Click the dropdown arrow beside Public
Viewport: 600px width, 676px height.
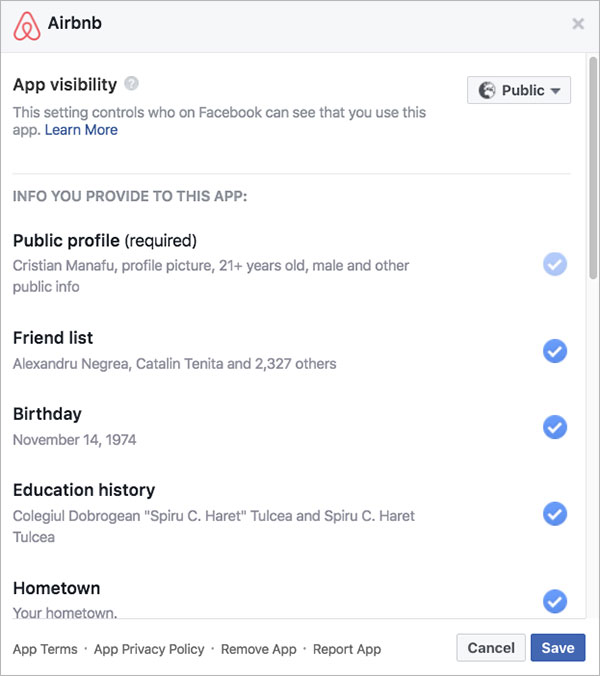[556, 91]
